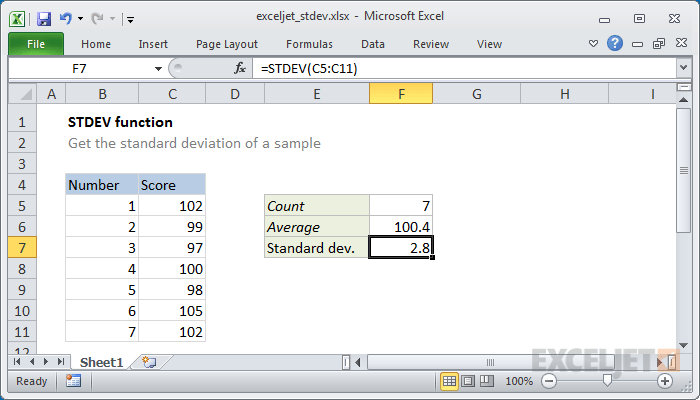Insert a new worksheet using the sheet tab icon

tap(149, 362)
